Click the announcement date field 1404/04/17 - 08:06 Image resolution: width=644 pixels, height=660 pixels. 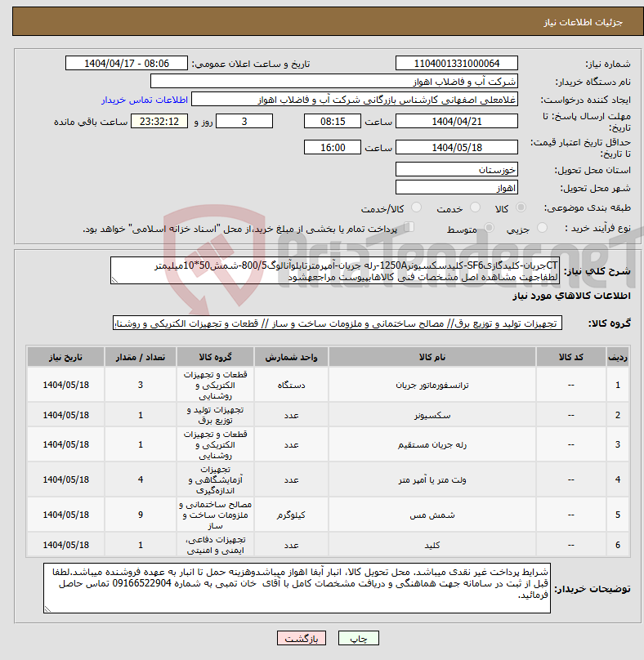click(x=127, y=63)
